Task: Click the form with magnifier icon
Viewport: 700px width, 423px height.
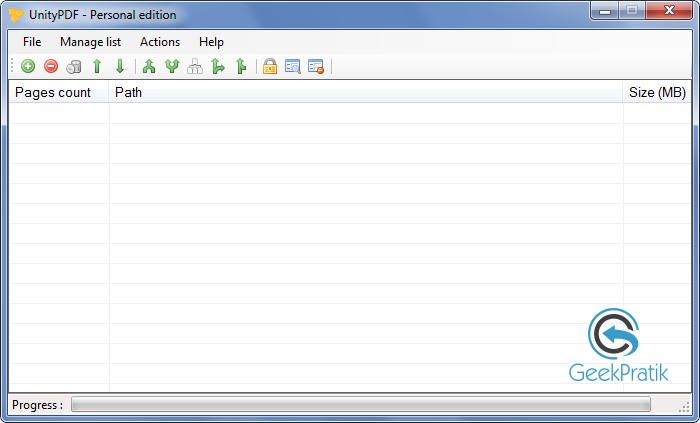Action: (x=293, y=66)
